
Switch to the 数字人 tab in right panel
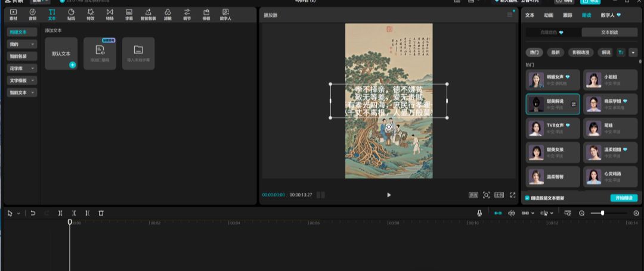[611, 15]
